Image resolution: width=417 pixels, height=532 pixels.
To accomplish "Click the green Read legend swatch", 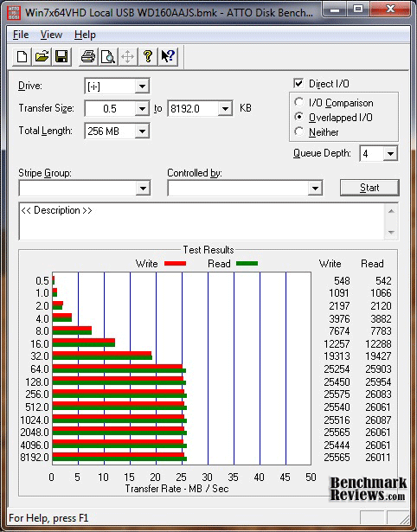I will [247, 263].
